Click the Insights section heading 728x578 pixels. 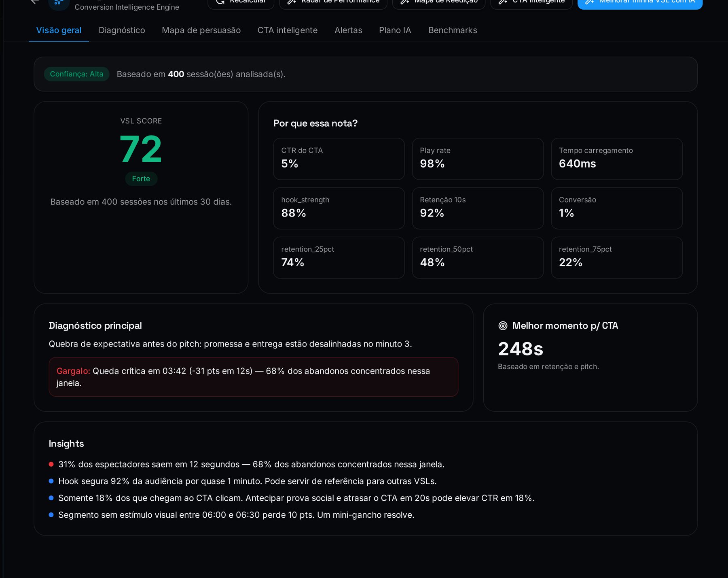[x=66, y=444]
